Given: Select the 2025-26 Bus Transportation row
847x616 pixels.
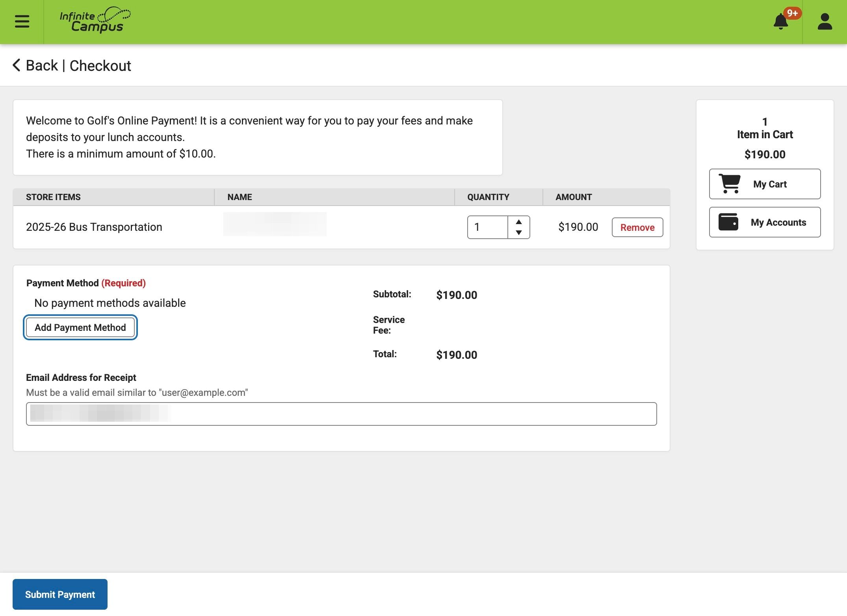Looking at the screenshot, I should pos(94,227).
